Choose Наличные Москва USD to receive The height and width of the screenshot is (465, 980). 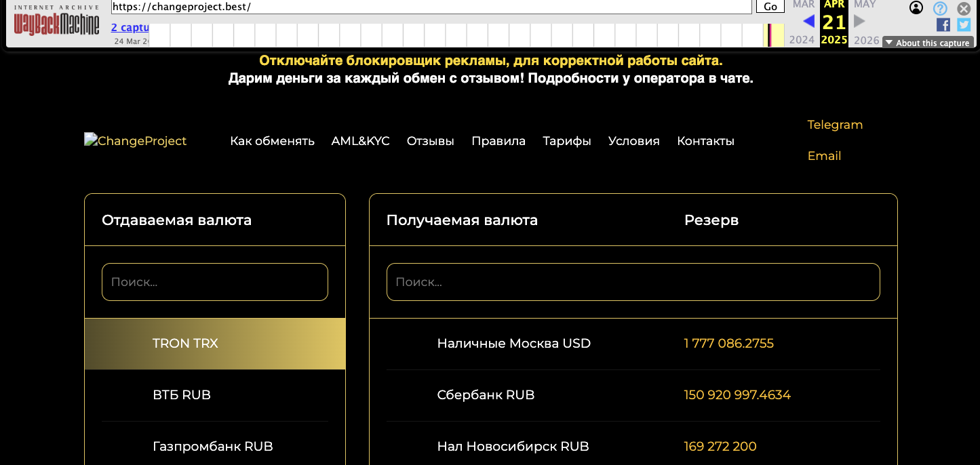513,344
